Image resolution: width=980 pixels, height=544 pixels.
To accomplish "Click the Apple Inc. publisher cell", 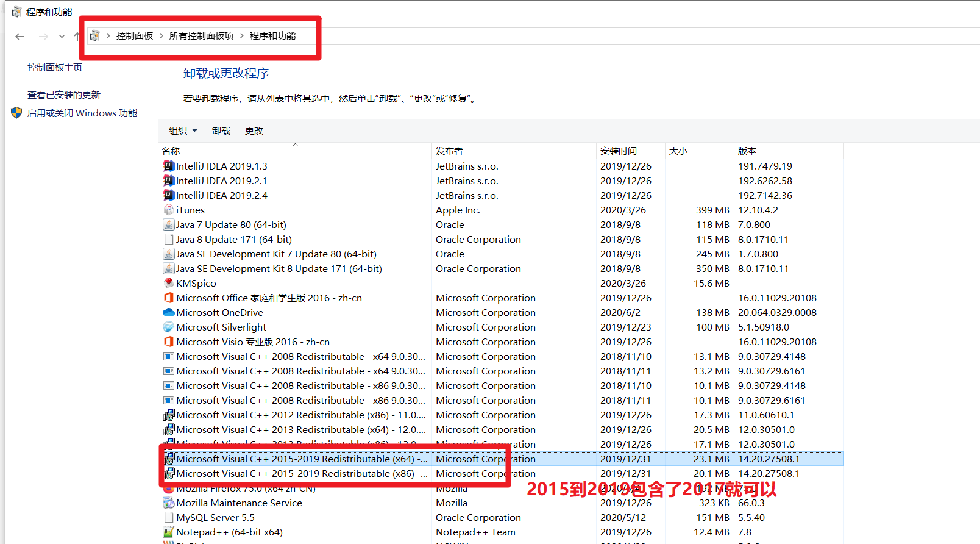I will 458,210.
